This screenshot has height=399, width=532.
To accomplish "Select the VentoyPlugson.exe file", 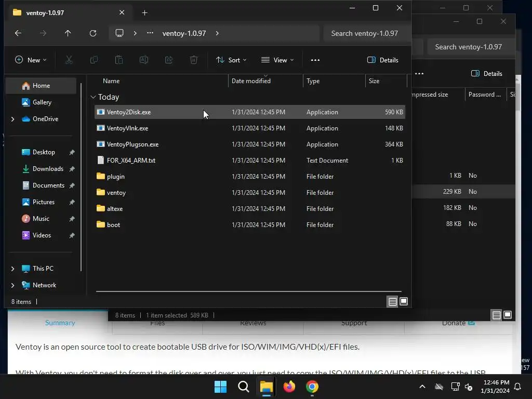I will (250, 144).
